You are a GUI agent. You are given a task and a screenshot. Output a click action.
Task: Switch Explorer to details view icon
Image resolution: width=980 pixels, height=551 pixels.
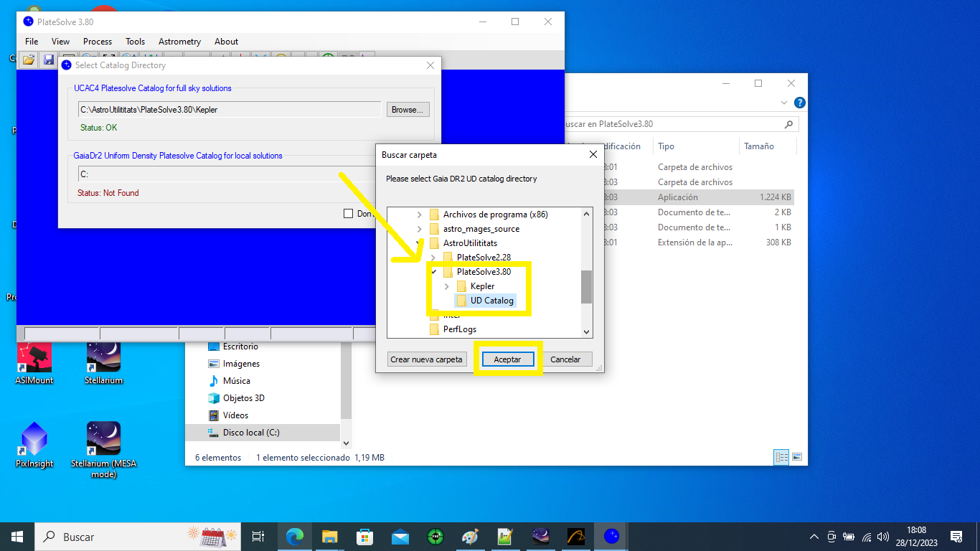[781, 457]
